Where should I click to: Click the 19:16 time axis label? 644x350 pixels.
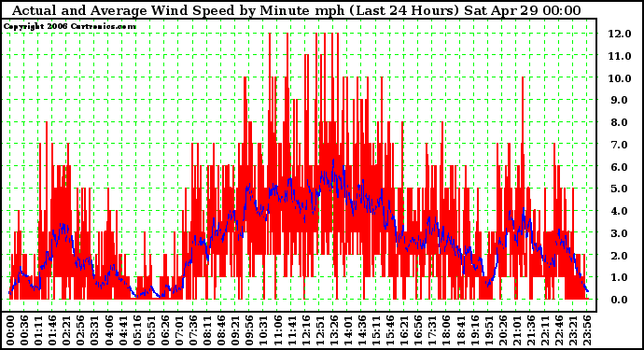[x=474, y=330]
